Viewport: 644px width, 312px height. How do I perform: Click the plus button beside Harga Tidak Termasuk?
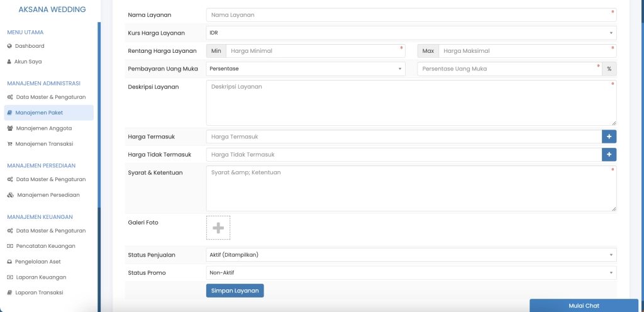[609, 154]
